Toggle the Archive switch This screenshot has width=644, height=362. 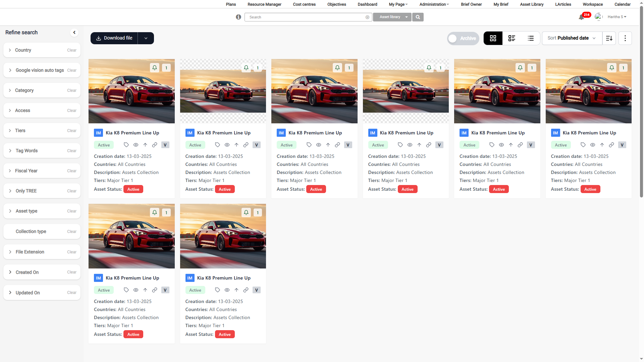[x=463, y=39]
